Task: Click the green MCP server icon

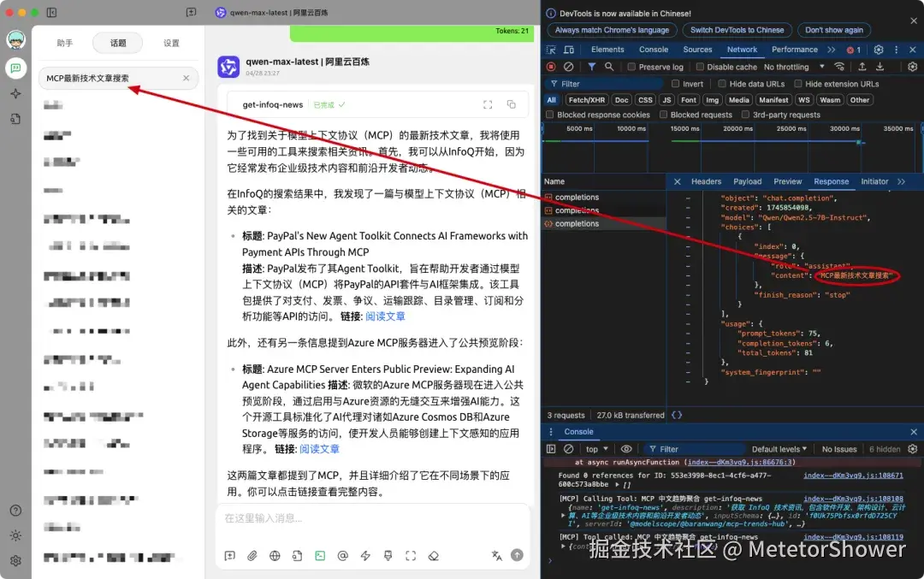Action: click(x=320, y=555)
